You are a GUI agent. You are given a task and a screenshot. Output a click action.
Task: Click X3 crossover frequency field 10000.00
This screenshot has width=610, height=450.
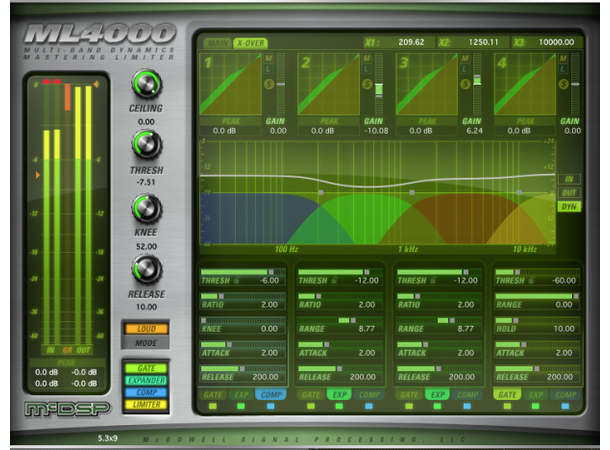coord(556,42)
